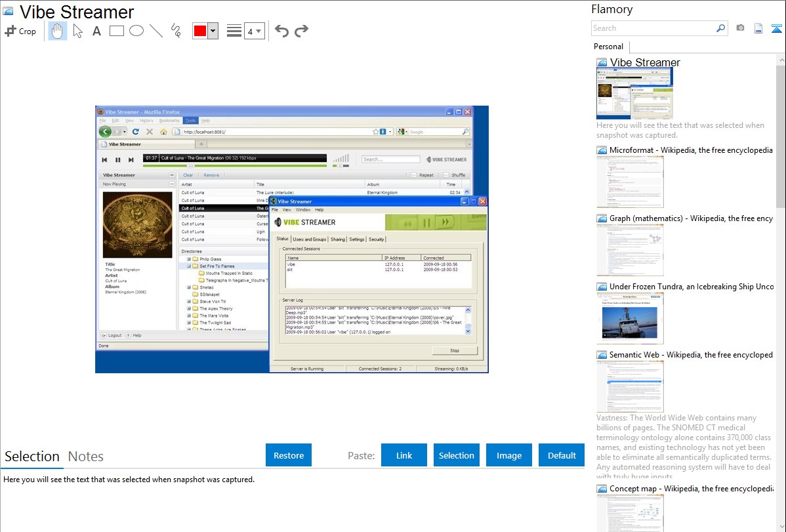Choose the freehand scribble tool

point(175,31)
